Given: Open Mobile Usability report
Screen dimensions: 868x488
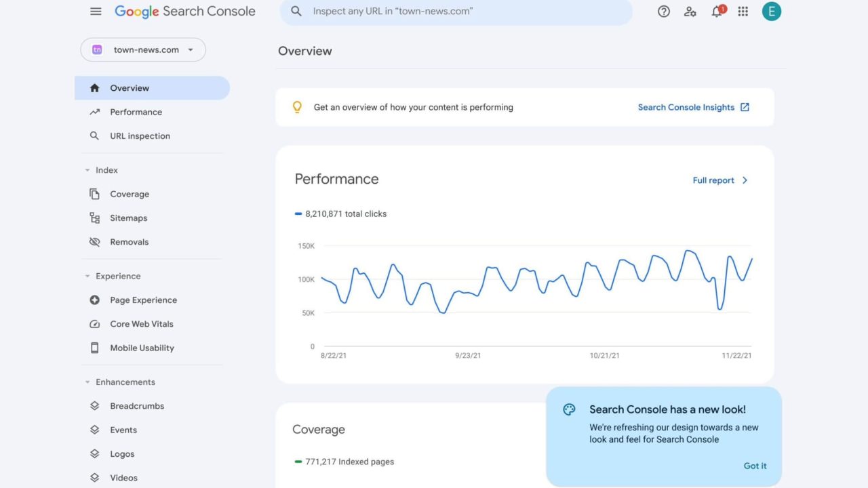Looking at the screenshot, I should [x=152, y=348].
